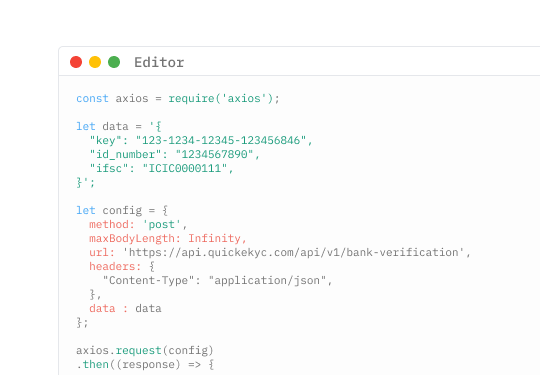Click the red close dot
Viewport: 540px width, 375px height.
tap(76, 62)
